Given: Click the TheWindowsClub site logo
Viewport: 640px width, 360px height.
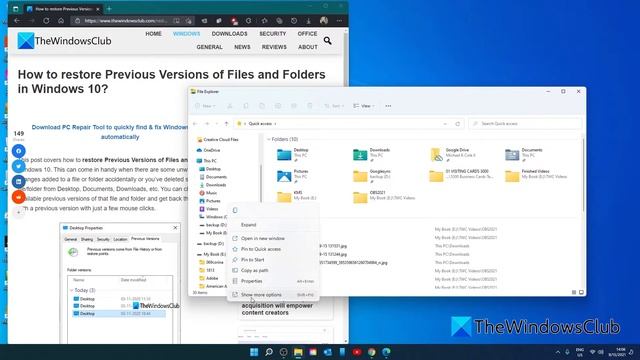Looking at the screenshot, I should 64,41.
